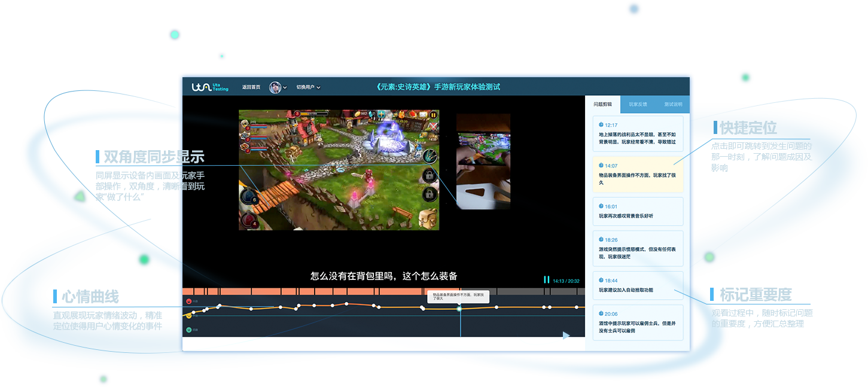
Task: Click the issue tooltip above mood curve
Action: [x=458, y=296]
